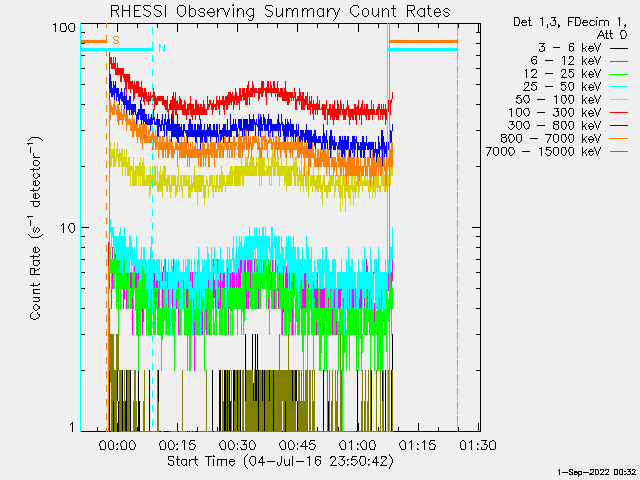The image size is (640, 480).
Task: Click the x-axis tick label '01:00'
Action: click(358, 445)
